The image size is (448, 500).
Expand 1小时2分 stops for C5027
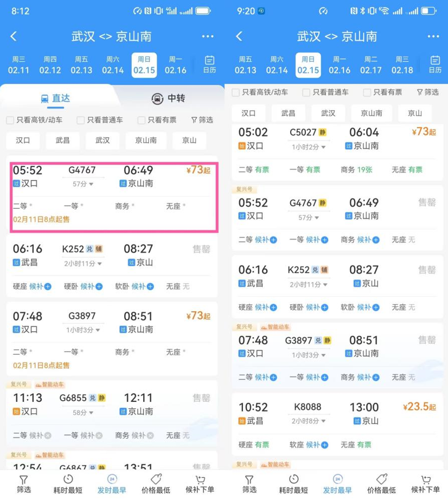[x=323, y=147]
